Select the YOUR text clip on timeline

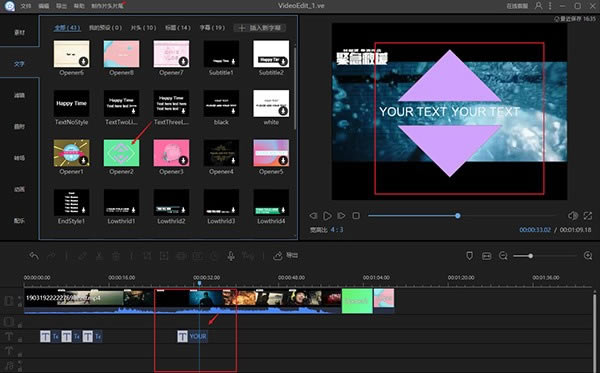(x=192, y=336)
